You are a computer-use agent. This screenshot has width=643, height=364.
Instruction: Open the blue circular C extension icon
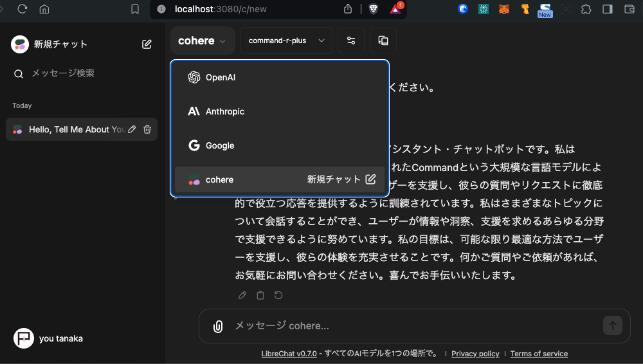pos(463,9)
